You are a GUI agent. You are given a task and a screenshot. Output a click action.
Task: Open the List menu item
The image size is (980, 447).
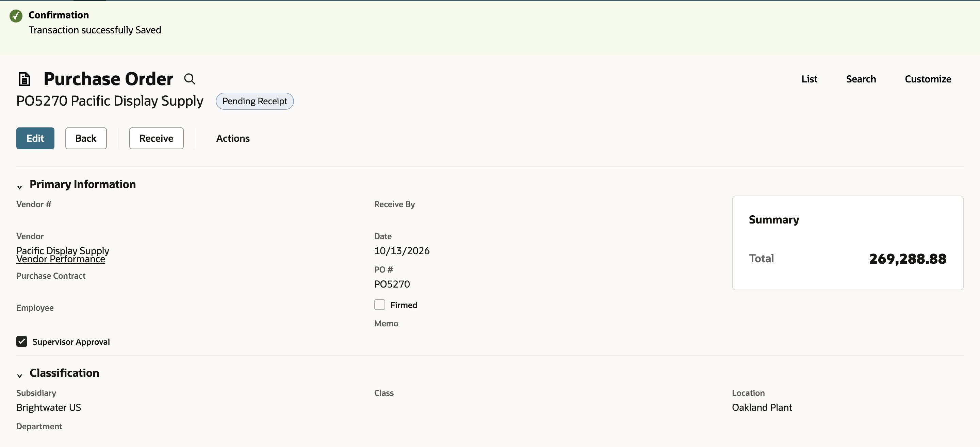pos(809,79)
